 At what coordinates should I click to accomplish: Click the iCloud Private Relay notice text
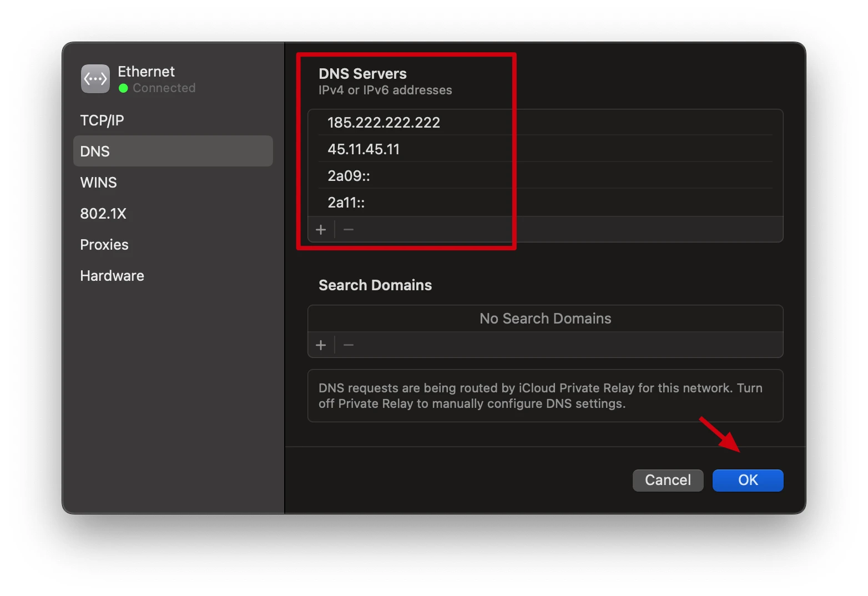tap(541, 396)
